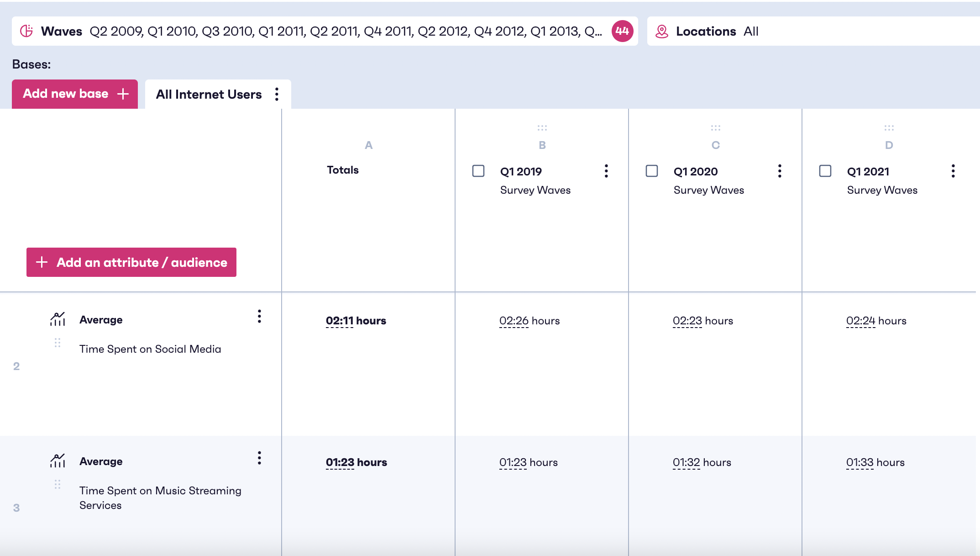
Task: Switch to the All Internet Users tab
Action: [x=209, y=94]
